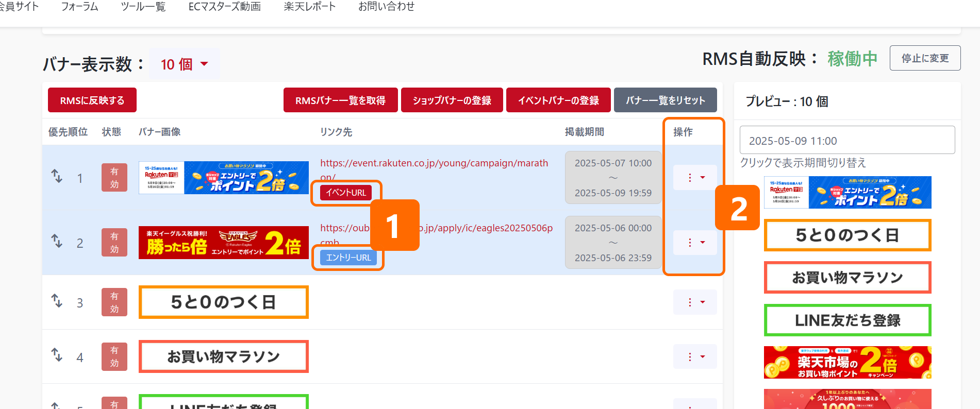Viewport: 980px width, 409px height.
Task: Open the action menu for row 2
Action: click(x=695, y=243)
